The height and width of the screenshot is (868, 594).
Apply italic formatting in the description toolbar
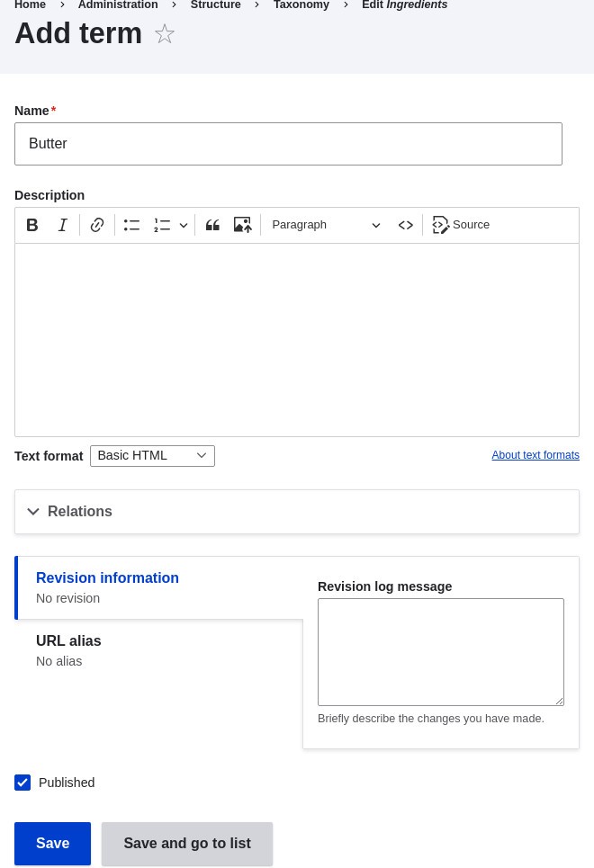tap(63, 225)
